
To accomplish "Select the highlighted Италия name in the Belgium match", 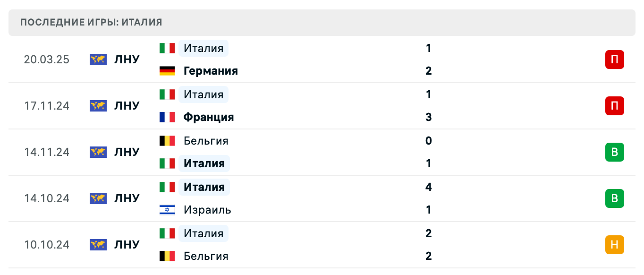I will tap(203, 163).
